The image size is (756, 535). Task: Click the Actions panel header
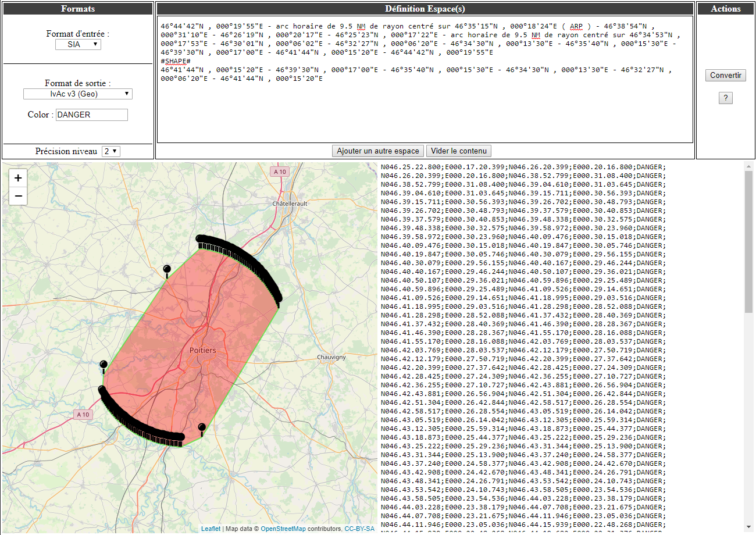coord(726,9)
